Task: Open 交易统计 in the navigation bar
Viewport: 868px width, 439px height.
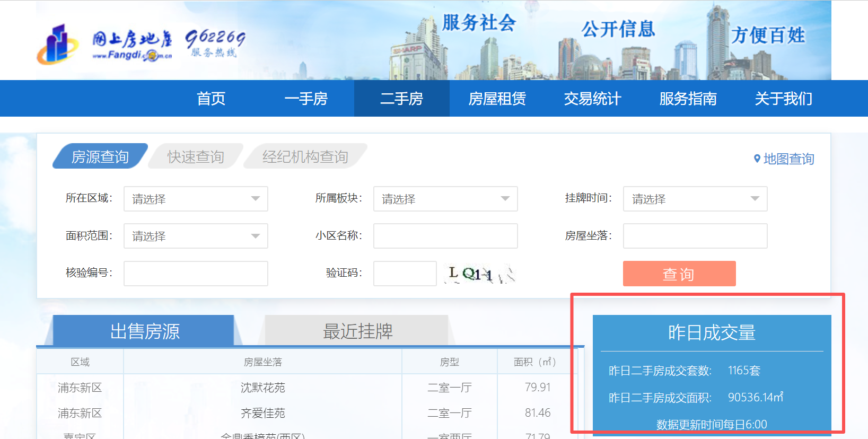Action: click(x=592, y=99)
